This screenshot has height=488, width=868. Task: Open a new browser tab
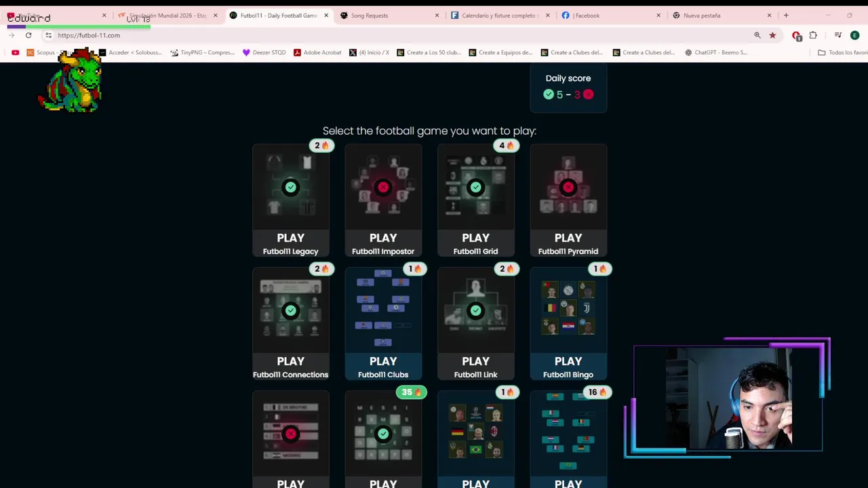click(x=786, y=15)
